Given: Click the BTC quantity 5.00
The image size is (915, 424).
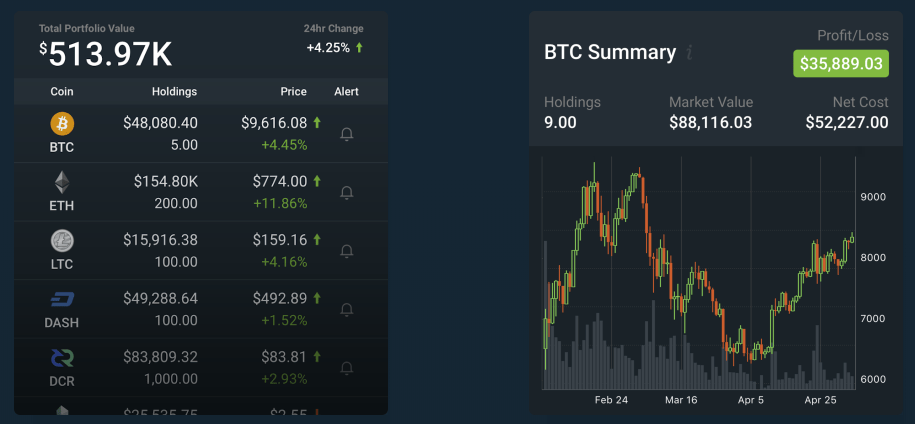Looking at the screenshot, I should pyautogui.click(x=184, y=145).
